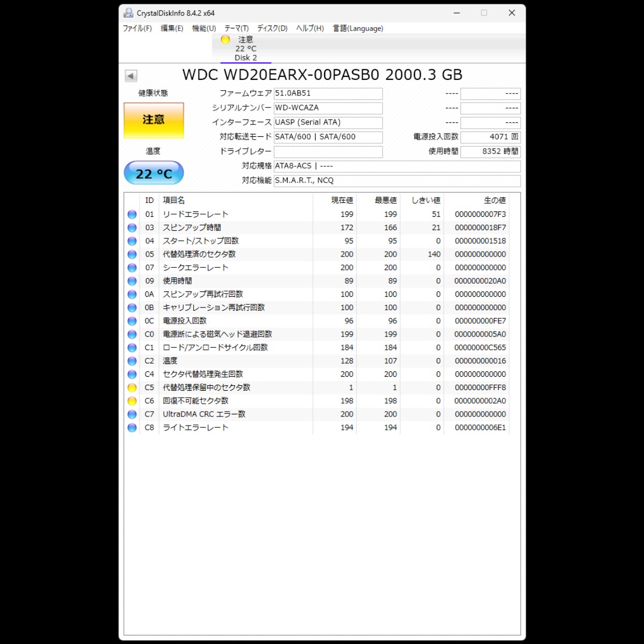Select the ライトエラーレート attribute name

pyautogui.click(x=196, y=428)
